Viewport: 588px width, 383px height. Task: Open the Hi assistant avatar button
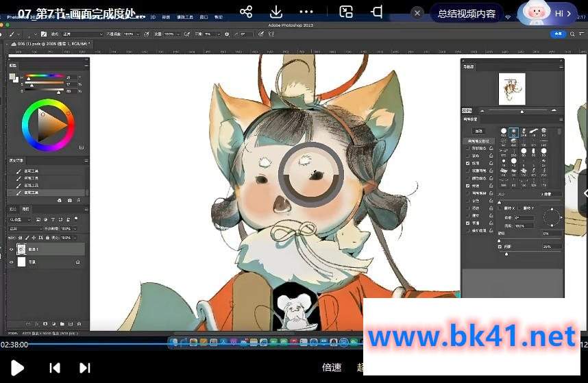[x=547, y=14]
